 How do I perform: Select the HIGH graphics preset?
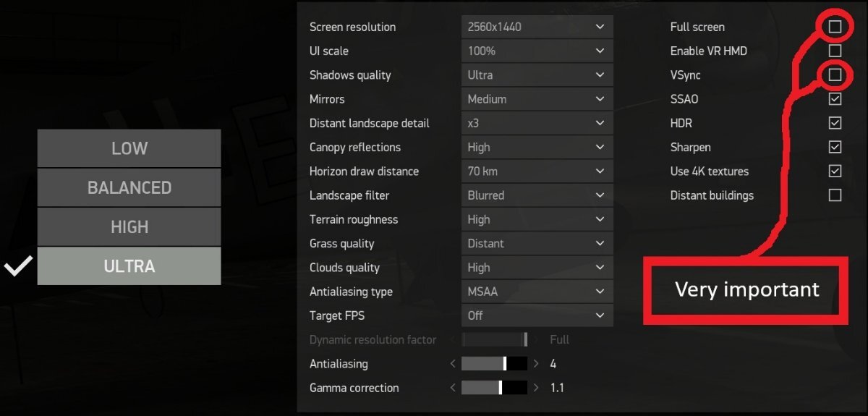pyautogui.click(x=129, y=226)
